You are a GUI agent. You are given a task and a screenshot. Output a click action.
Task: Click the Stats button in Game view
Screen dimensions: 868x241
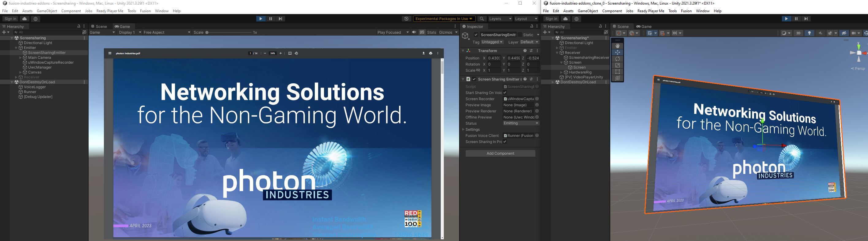431,32
